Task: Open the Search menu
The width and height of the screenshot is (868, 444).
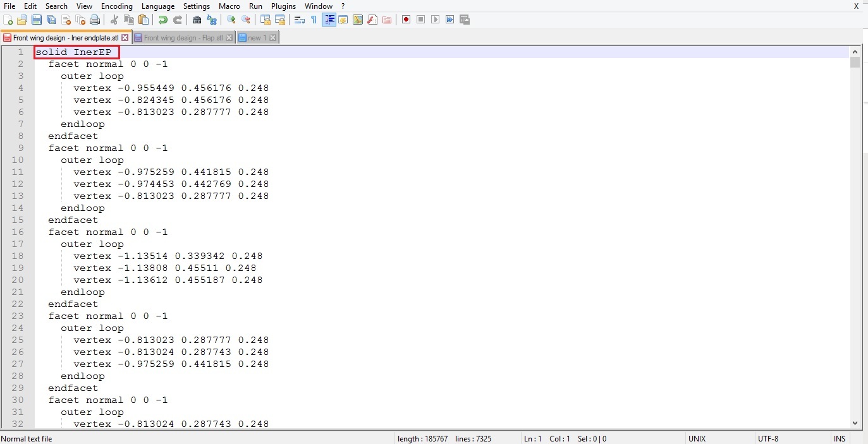Action: pos(56,6)
